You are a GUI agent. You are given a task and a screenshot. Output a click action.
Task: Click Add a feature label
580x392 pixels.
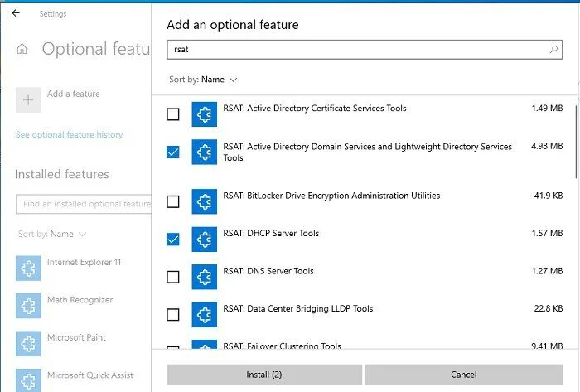tap(74, 94)
